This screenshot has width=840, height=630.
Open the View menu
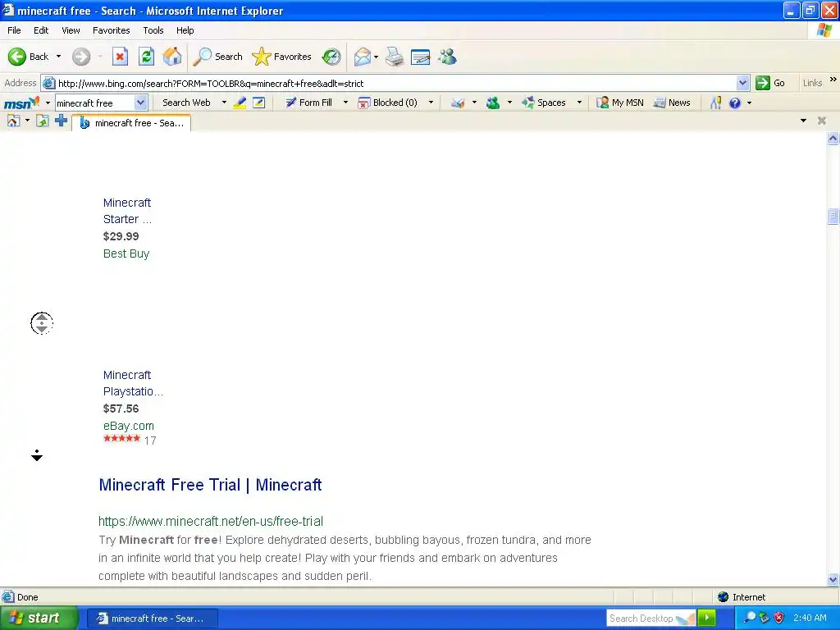(71, 30)
